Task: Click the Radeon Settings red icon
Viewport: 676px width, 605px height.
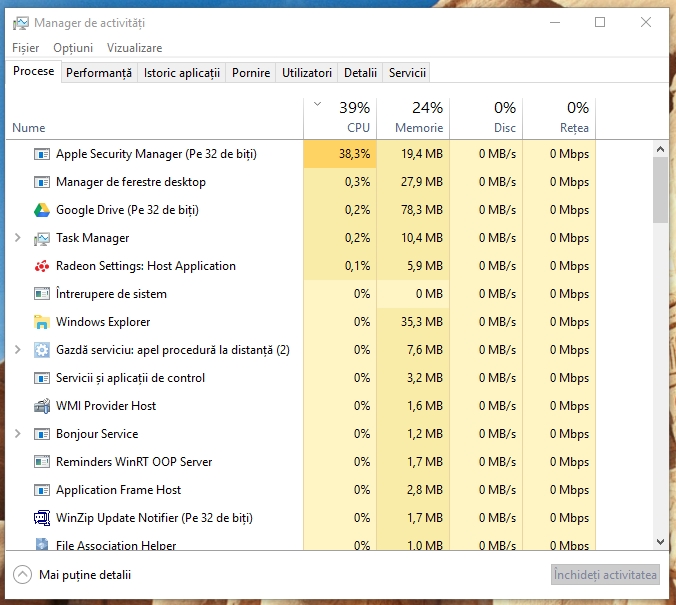Action: tap(42, 266)
